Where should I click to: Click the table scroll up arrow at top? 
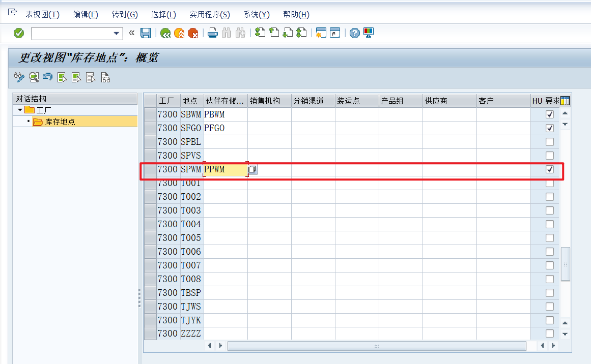click(x=565, y=113)
